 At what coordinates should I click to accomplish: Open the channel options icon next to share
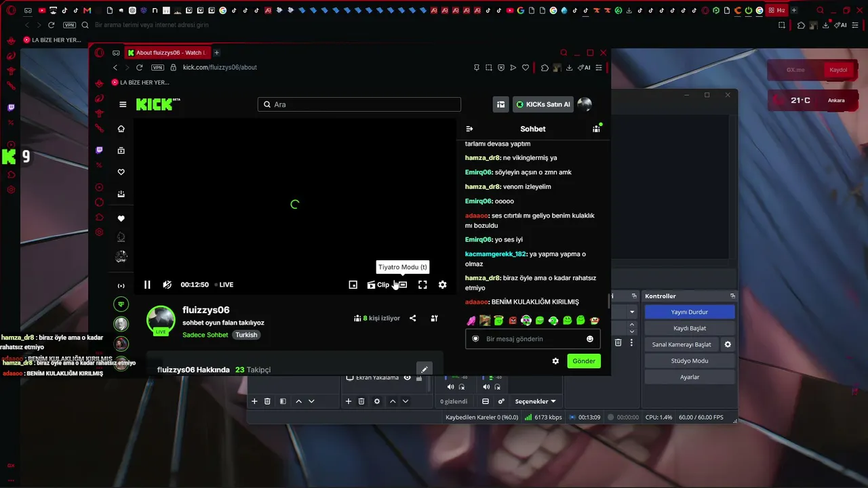[434, 318]
